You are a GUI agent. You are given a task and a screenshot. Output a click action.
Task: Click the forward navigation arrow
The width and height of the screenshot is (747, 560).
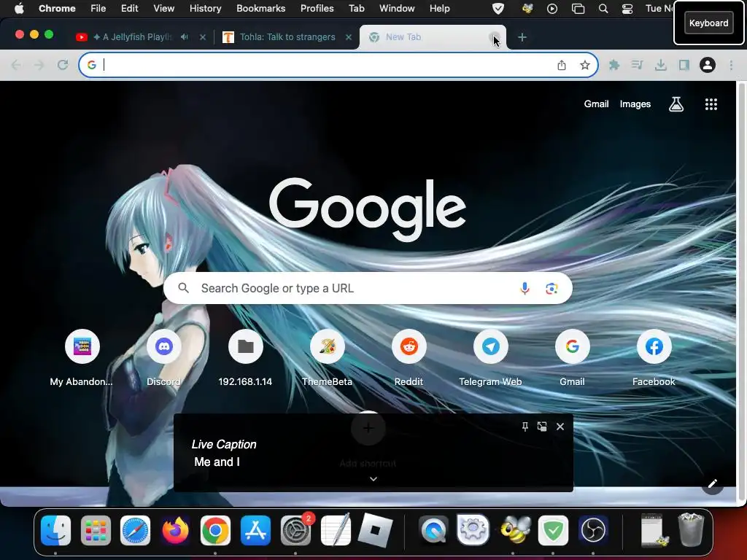click(x=39, y=65)
